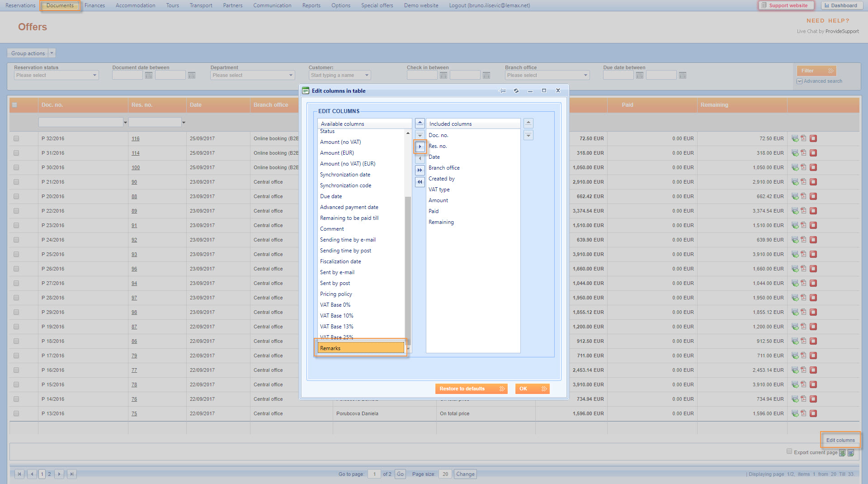Viewport: 868px width, 484px height.
Task: Open Reports menu
Action: (311, 5)
